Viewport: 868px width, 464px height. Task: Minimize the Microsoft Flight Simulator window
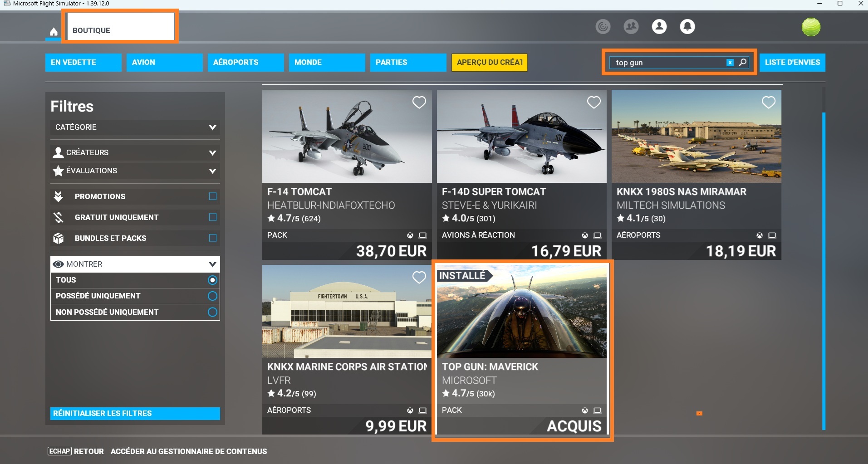[x=819, y=4]
